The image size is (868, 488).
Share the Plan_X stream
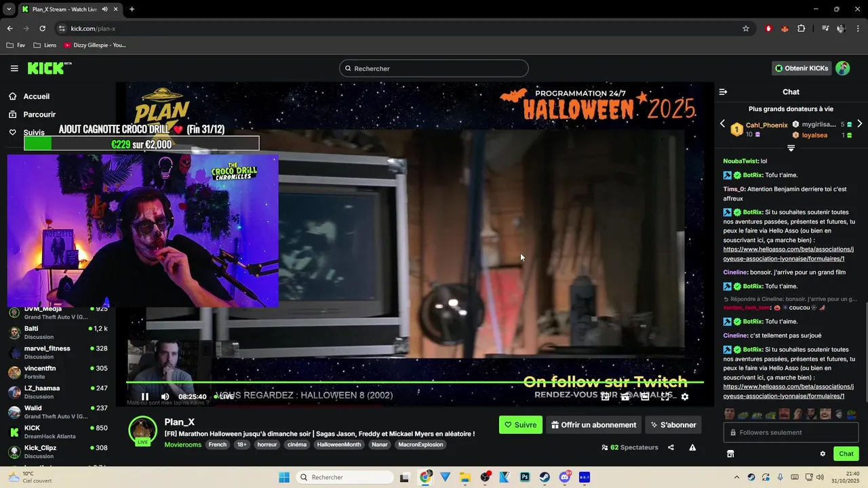click(671, 447)
